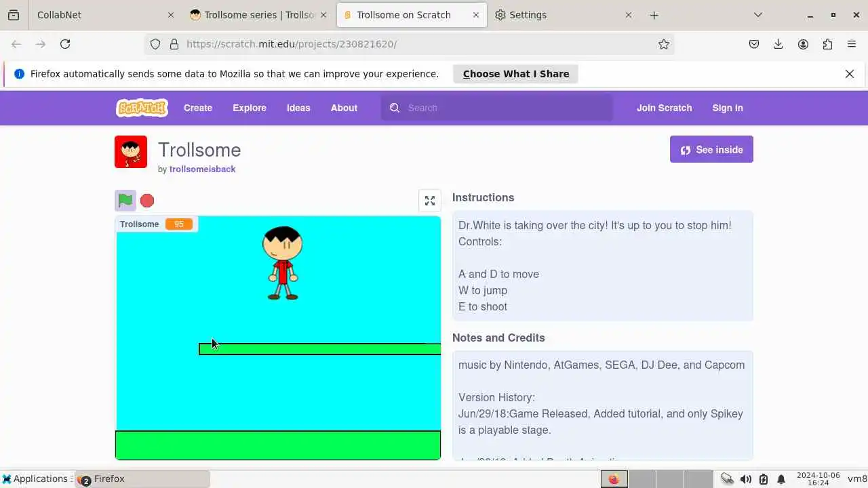Click the address bar URL
Image resolution: width=868 pixels, height=488 pixels.
[292, 44]
